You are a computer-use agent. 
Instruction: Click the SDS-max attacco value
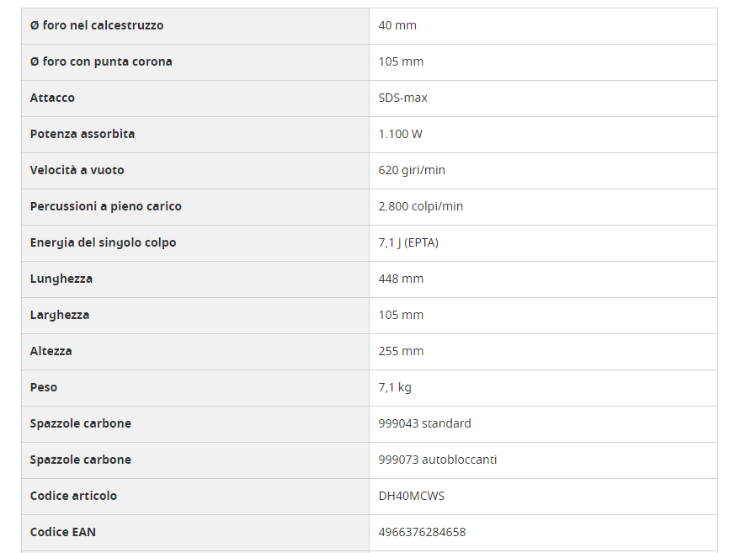[403, 98]
